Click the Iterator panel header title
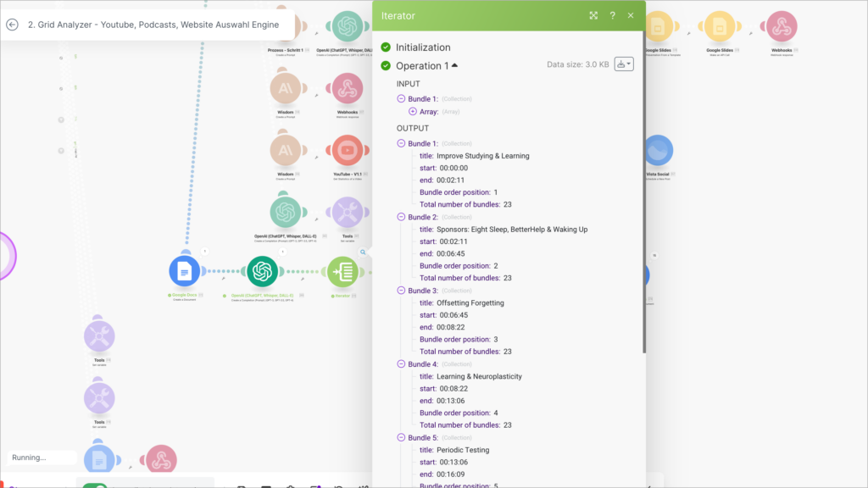 398,15
